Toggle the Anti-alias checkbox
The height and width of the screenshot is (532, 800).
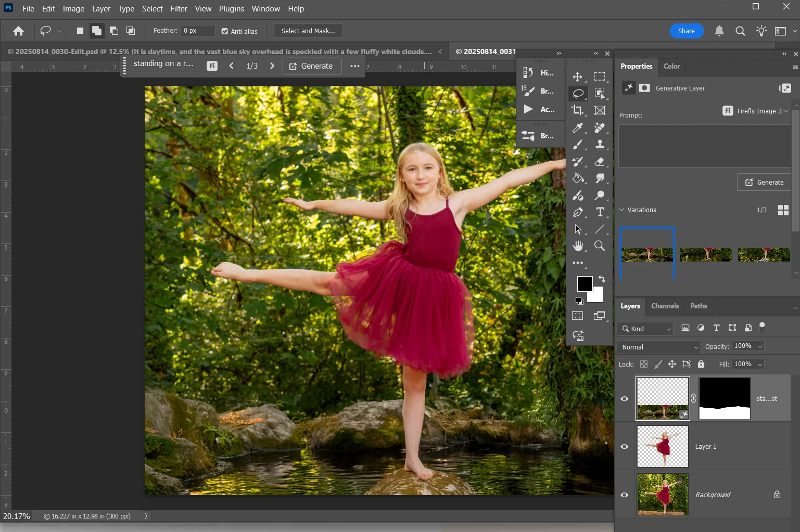click(x=225, y=31)
